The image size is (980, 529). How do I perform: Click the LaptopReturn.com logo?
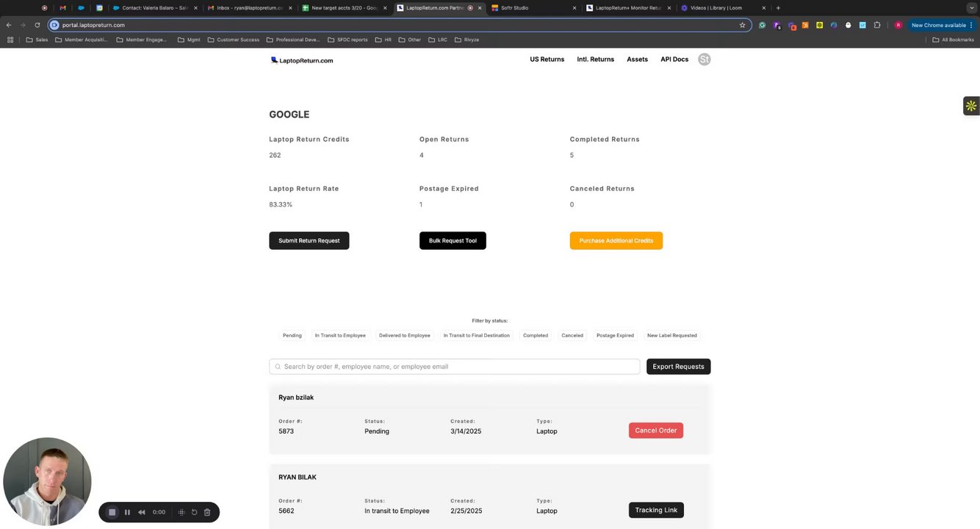[302, 60]
